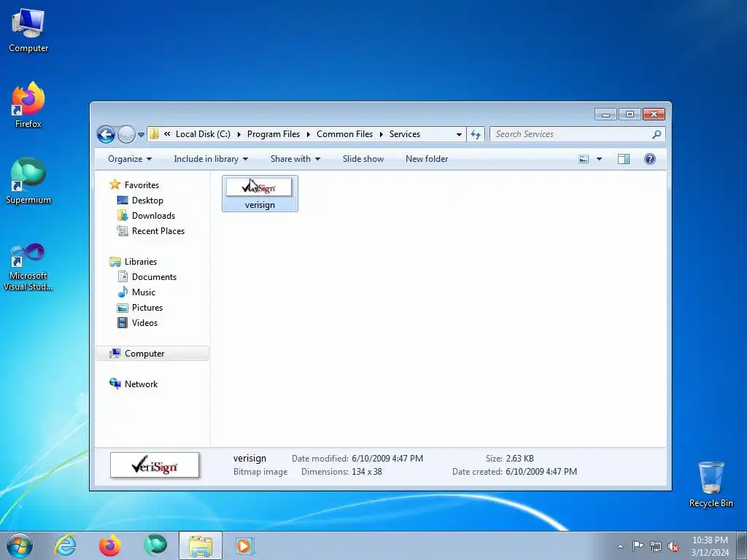
Task: Refresh the Services folder view
Action: pos(476,135)
